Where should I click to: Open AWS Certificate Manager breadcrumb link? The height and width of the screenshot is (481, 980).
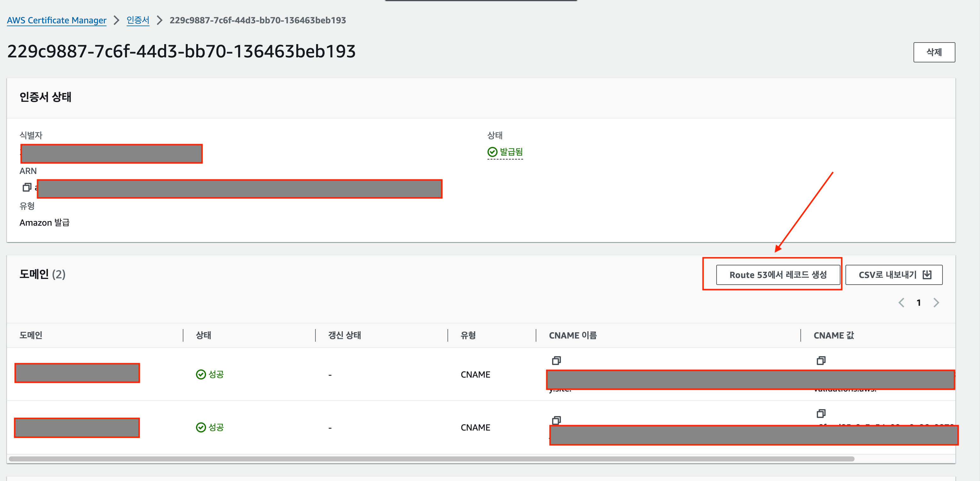57,20
